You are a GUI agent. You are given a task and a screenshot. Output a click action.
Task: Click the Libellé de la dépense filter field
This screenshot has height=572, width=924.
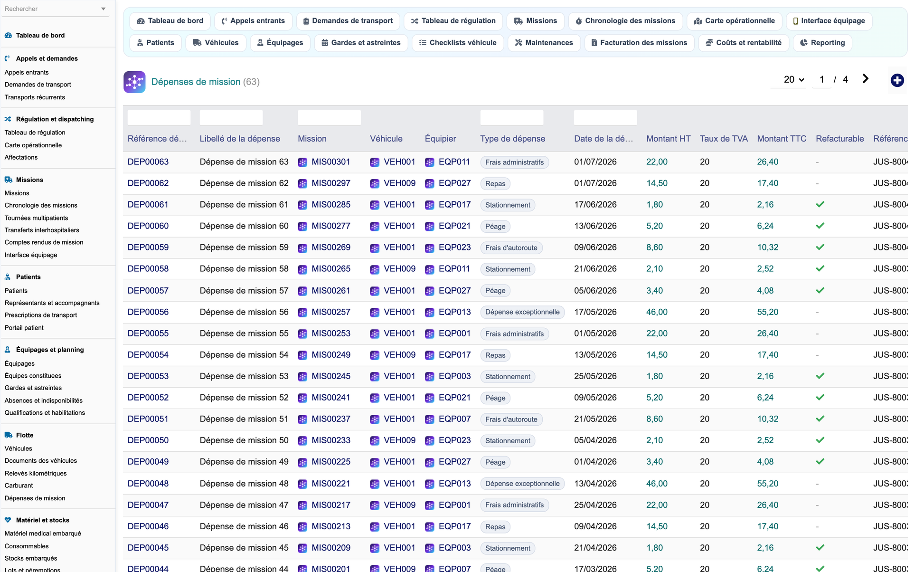tap(231, 117)
